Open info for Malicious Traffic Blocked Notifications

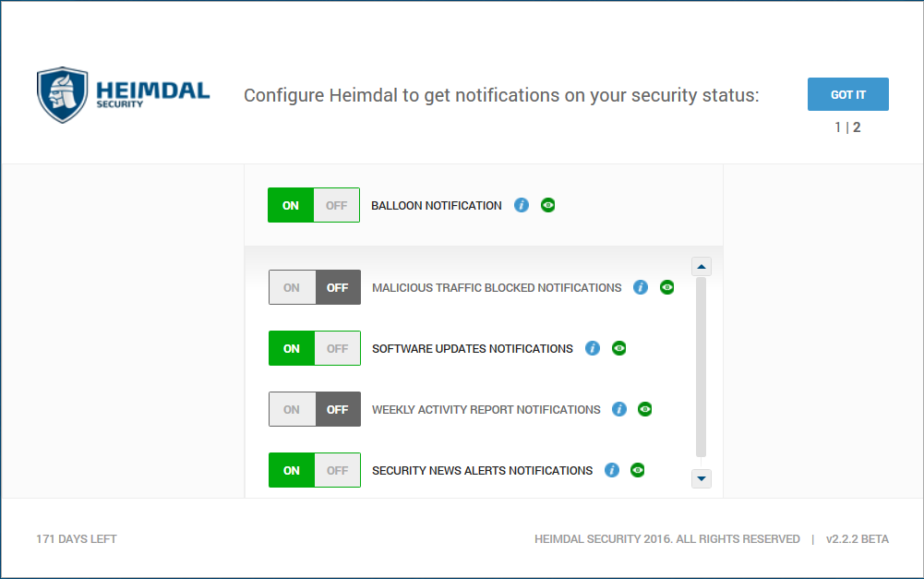[x=640, y=287]
